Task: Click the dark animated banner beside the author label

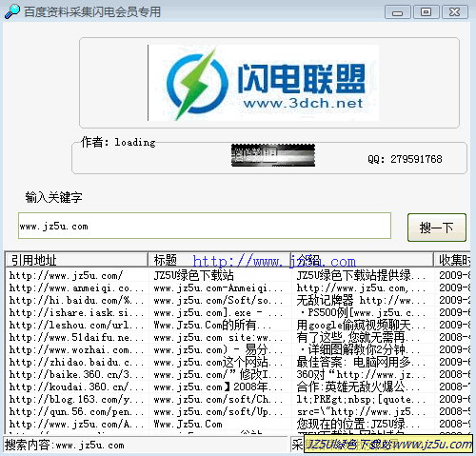Action: pyautogui.click(x=273, y=155)
